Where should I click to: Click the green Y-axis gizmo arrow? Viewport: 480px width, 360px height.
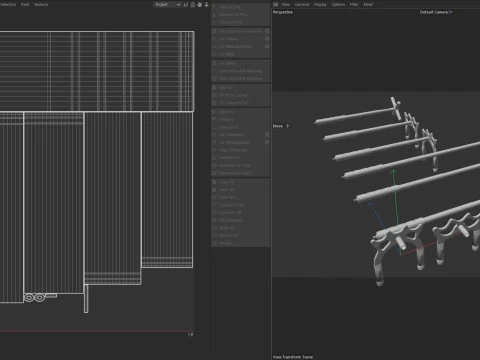point(394,173)
